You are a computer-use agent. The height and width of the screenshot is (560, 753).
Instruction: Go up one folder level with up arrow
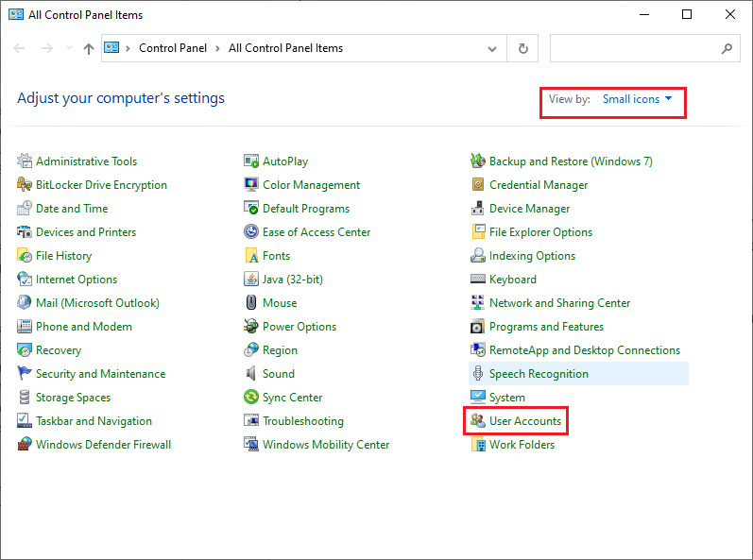(89, 48)
